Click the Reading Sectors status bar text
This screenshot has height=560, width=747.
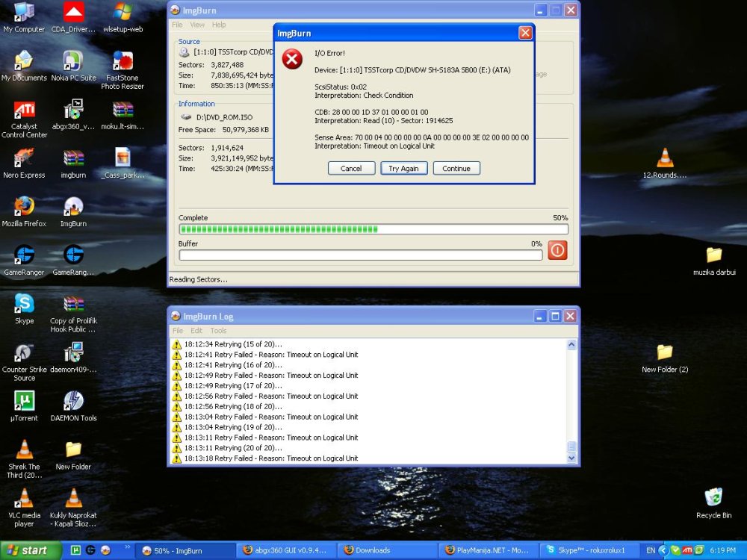tap(198, 279)
